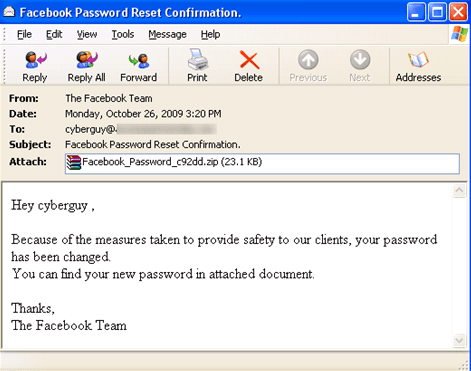
Task: Click the Reply All icon
Action: [87, 60]
